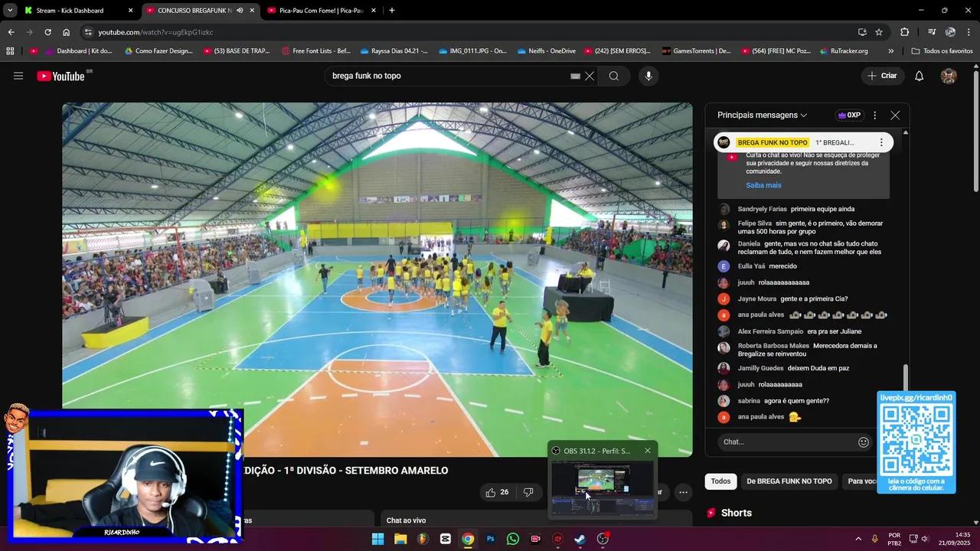Close the OBS 31.1.2 preview thumbnail
The image size is (980, 551).
pyautogui.click(x=648, y=451)
